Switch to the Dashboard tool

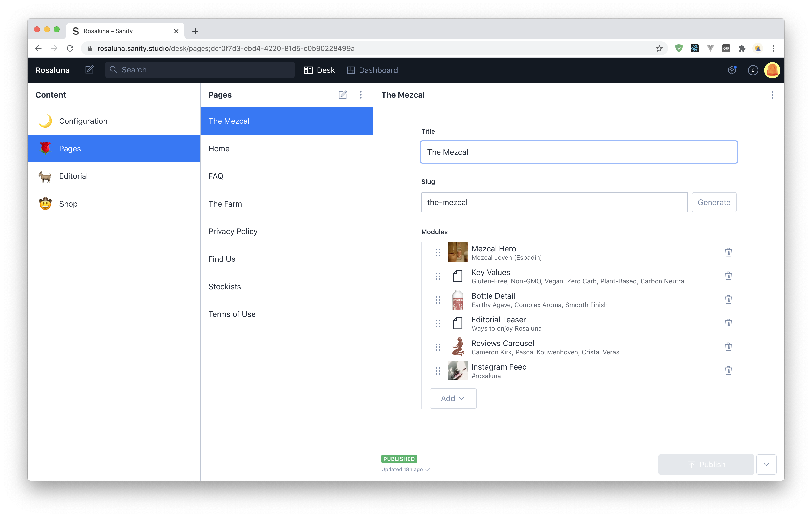[372, 70]
